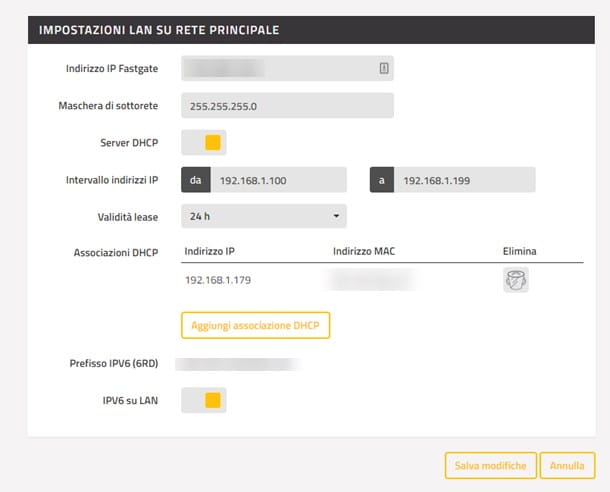Click the blurred MAC address entry
This screenshot has width=610, height=492.
pyautogui.click(x=372, y=280)
